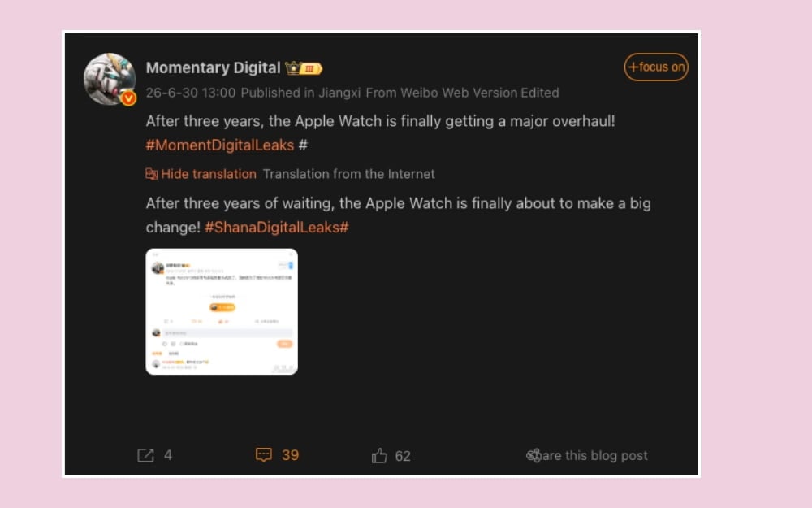Click the Momentary Digital username
Viewport: 812px width, 508px height.
[x=213, y=68]
